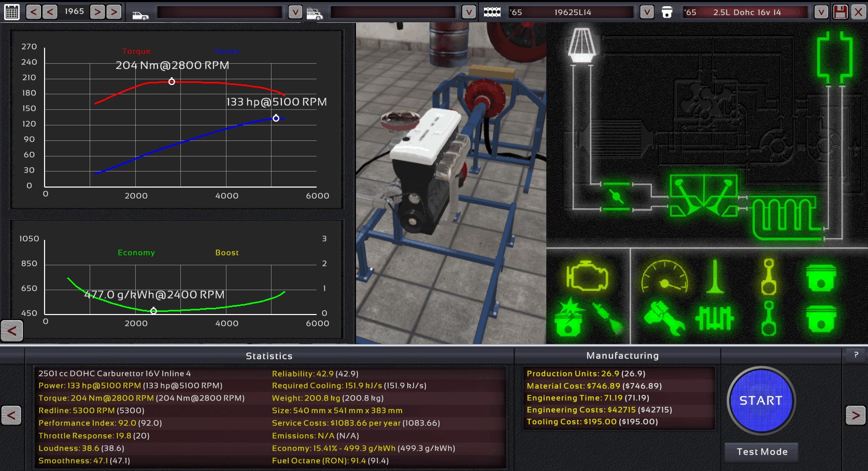
Task: Click the engine variant icon
Action: [x=667, y=12]
